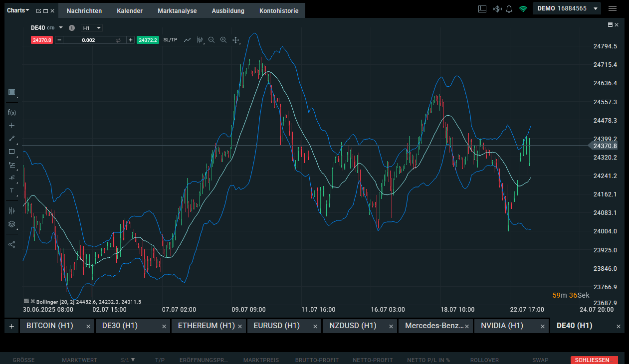Expand the DE40 symbol dropdown arrow
The image size is (629, 364).
coord(61,28)
